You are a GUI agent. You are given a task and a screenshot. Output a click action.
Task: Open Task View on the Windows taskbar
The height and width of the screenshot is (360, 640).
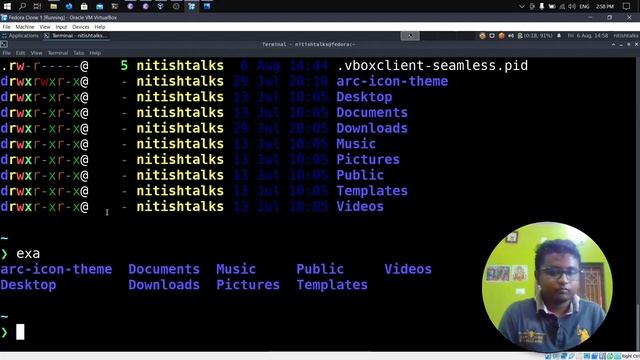[x=37, y=6]
